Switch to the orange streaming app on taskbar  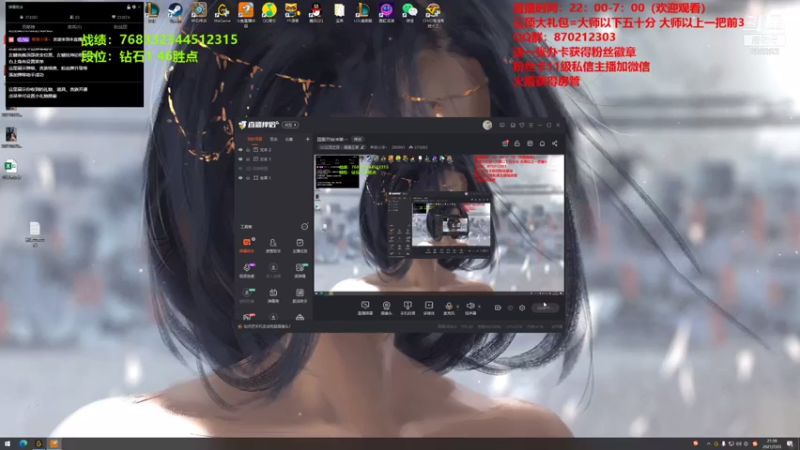click(x=54, y=444)
